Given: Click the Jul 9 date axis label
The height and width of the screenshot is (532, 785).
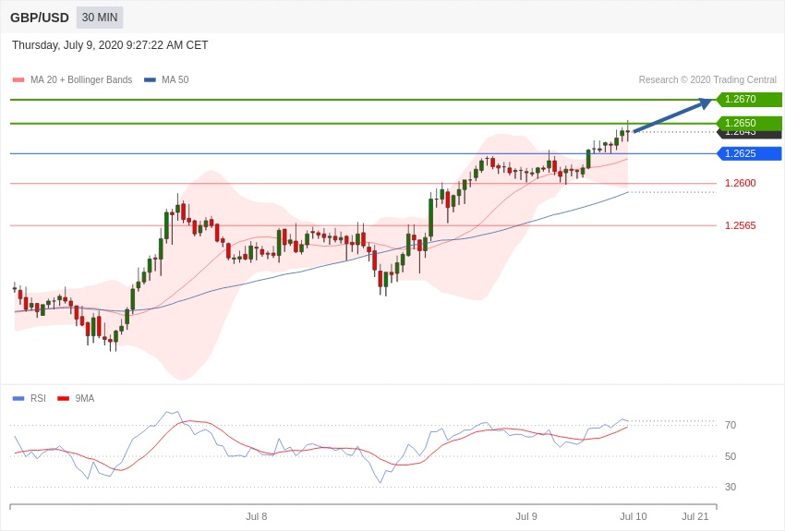Looking at the screenshot, I should [x=526, y=516].
